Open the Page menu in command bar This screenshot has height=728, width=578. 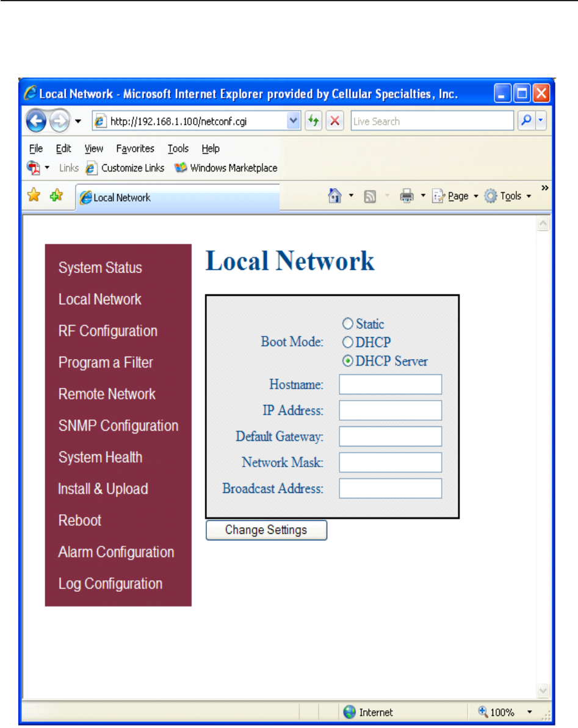[455, 196]
